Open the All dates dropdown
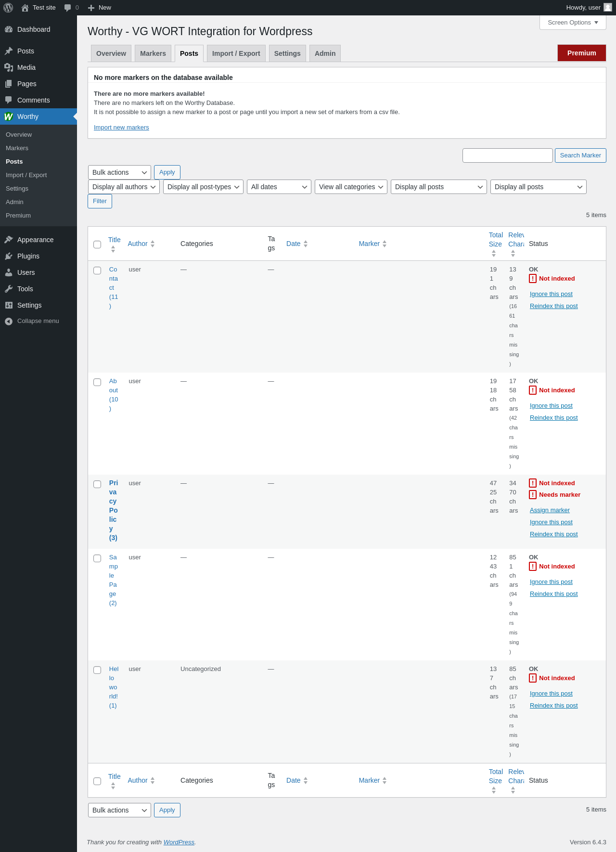Image resolution: width=616 pixels, height=852 pixels. [279, 187]
